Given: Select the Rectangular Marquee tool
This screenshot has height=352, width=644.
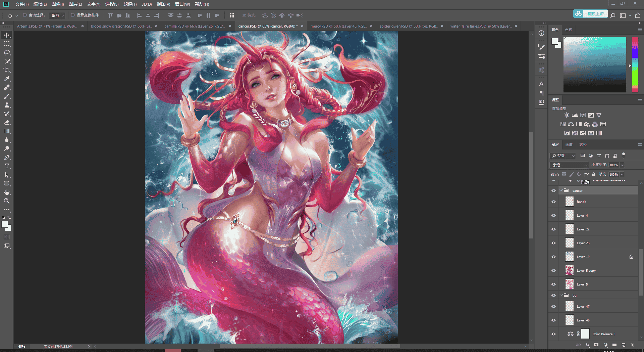Looking at the screenshot, I should tap(7, 44).
